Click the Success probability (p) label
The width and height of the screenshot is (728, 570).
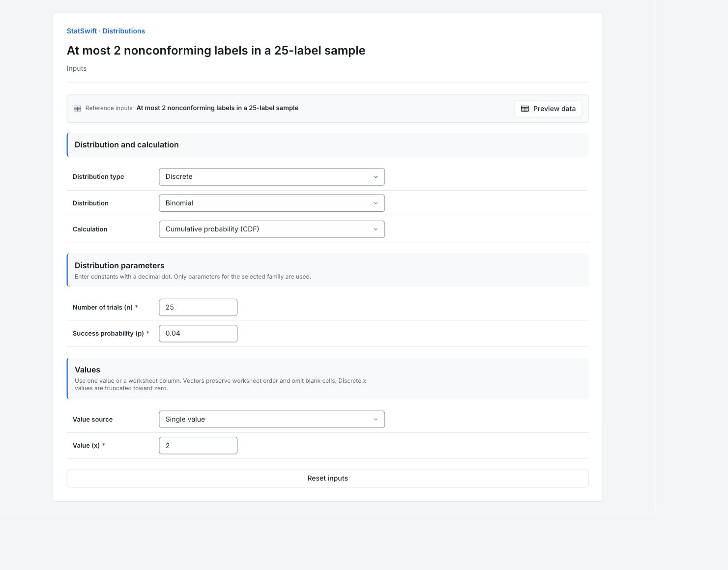coord(108,333)
